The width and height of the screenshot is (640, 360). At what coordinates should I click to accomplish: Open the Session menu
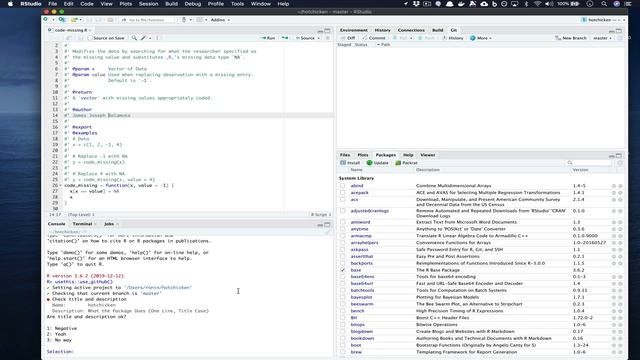(148, 4)
